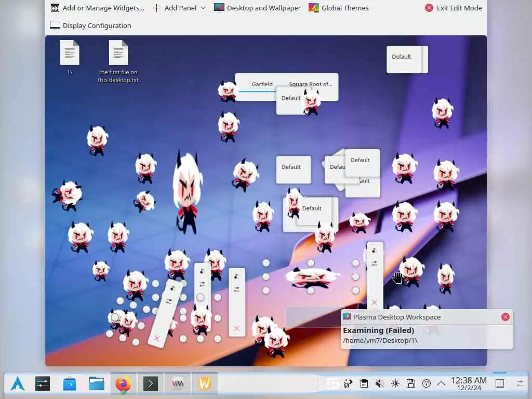Open Desktop and Wallpaper settings
The image size is (532, 399).
pyautogui.click(x=257, y=8)
